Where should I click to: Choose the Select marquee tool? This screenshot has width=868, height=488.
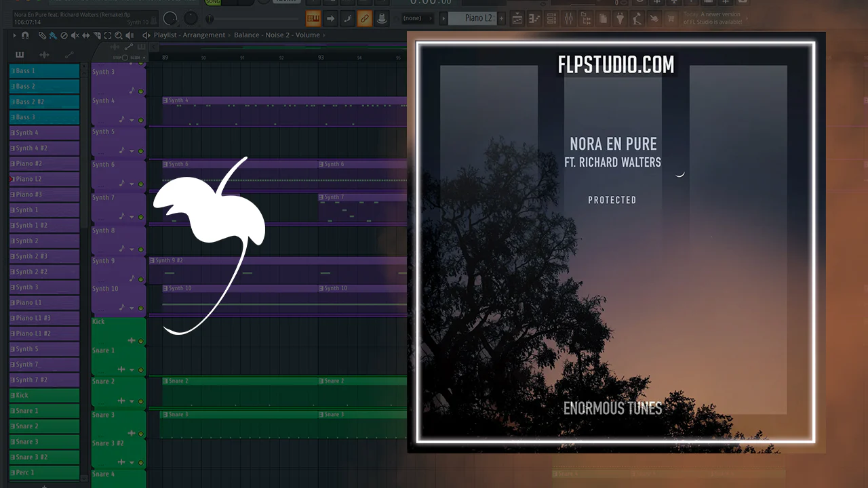(107, 35)
